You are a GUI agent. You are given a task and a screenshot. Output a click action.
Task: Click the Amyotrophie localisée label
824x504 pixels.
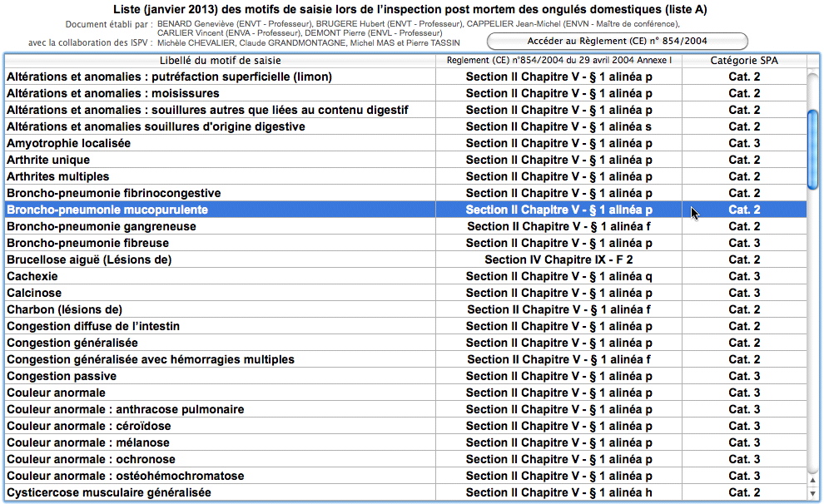(x=68, y=144)
